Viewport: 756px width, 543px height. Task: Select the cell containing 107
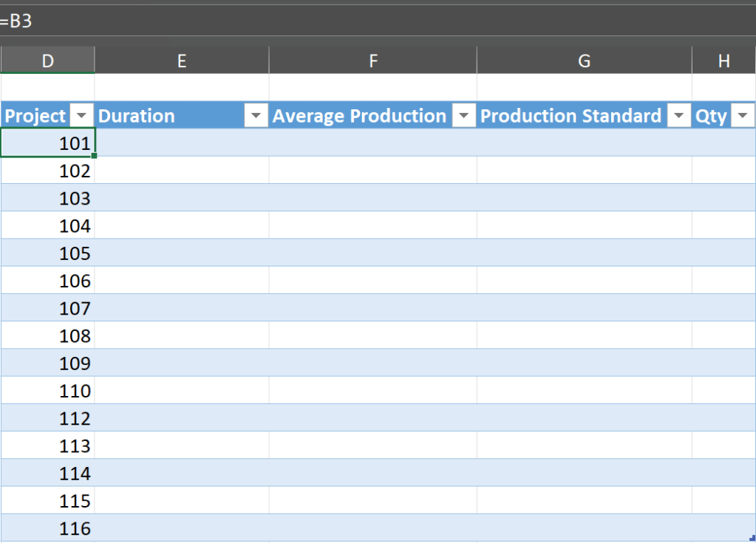click(48, 307)
